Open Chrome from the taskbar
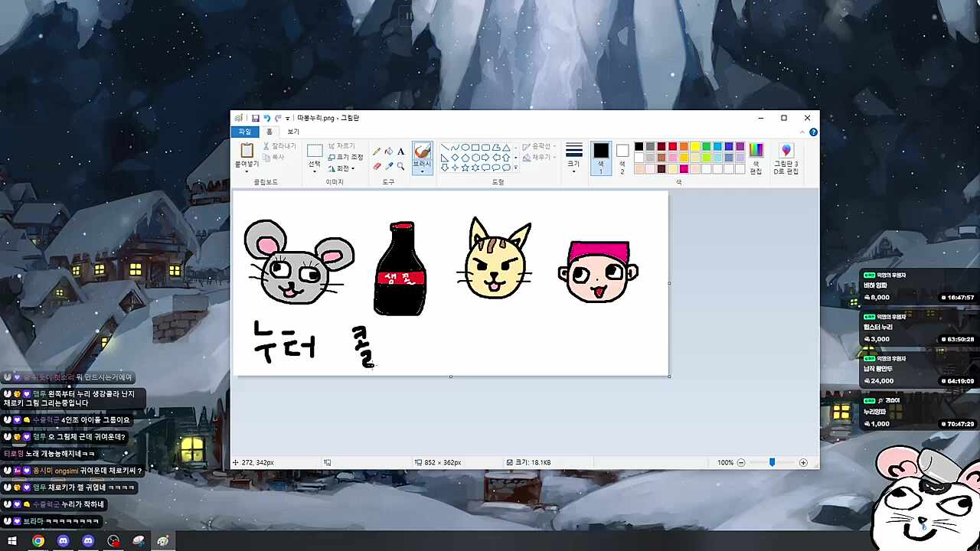This screenshot has height=551, width=980. click(x=38, y=541)
